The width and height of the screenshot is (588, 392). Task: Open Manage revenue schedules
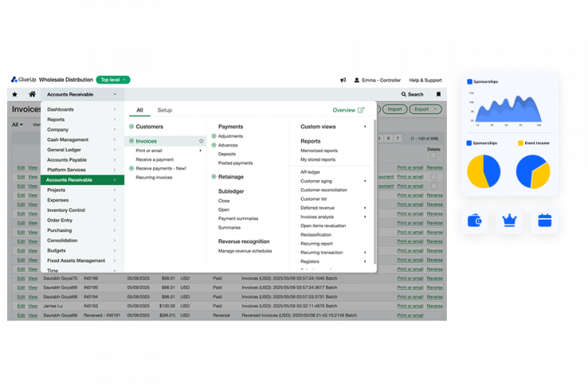(245, 251)
